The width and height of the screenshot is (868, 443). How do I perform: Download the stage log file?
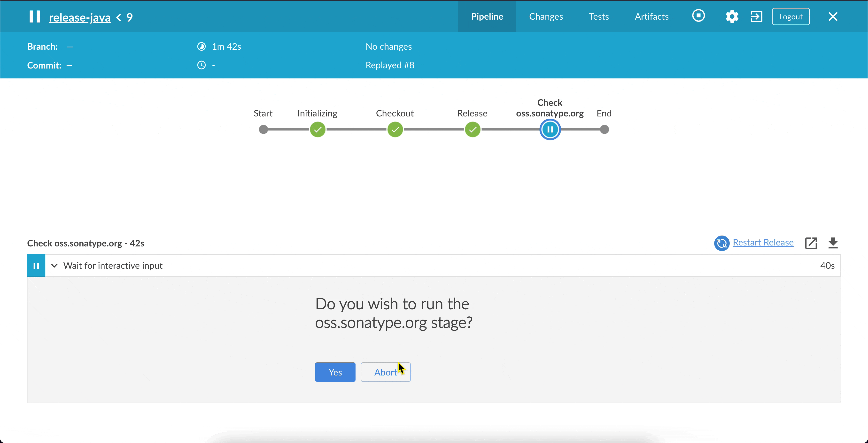(x=833, y=243)
